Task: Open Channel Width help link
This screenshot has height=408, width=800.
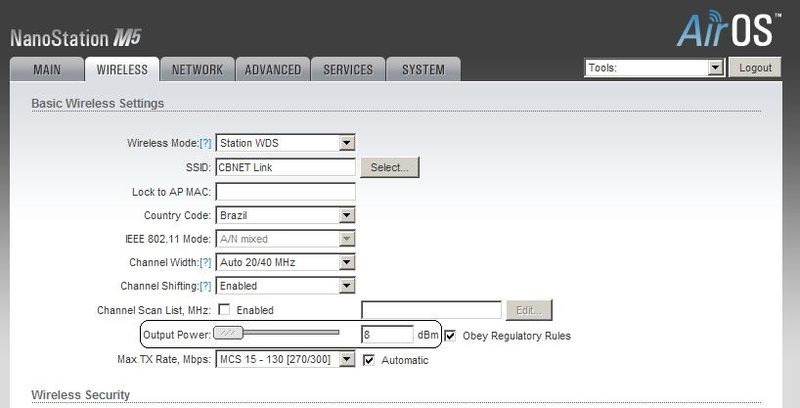Action: 205,263
